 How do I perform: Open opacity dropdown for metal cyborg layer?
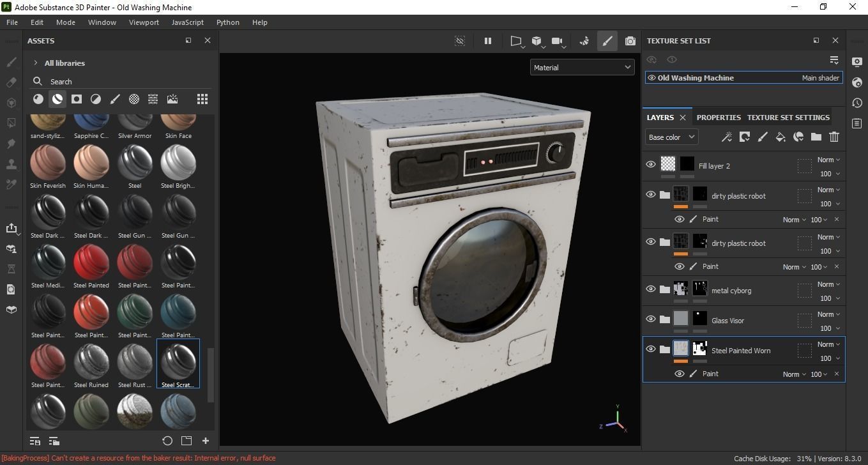830,298
